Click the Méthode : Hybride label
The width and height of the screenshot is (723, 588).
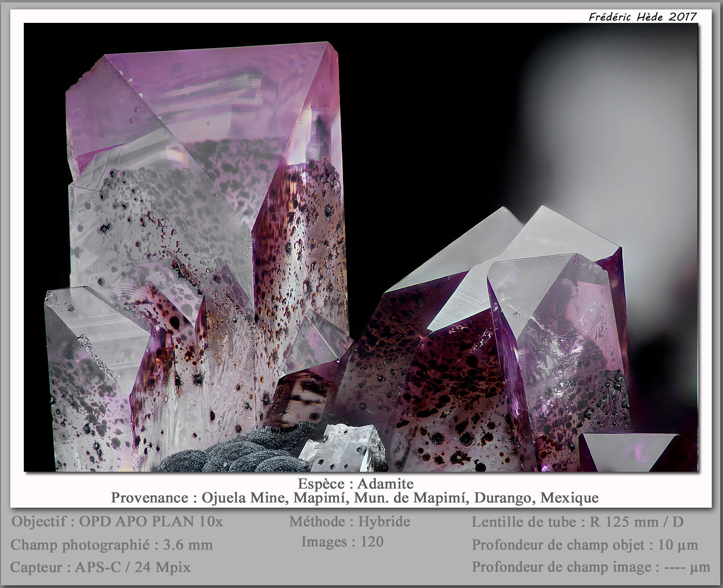click(x=349, y=522)
